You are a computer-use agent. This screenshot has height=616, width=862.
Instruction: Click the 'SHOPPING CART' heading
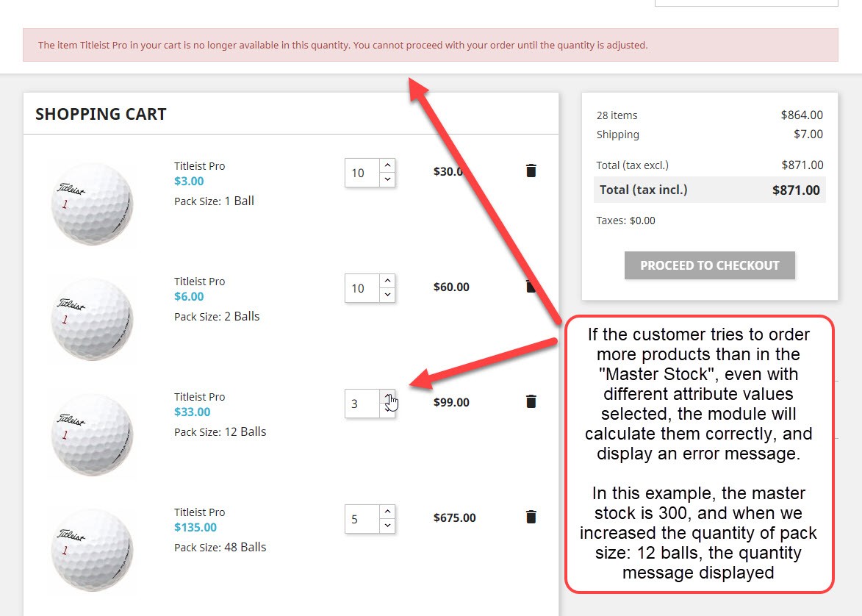pyautogui.click(x=101, y=114)
